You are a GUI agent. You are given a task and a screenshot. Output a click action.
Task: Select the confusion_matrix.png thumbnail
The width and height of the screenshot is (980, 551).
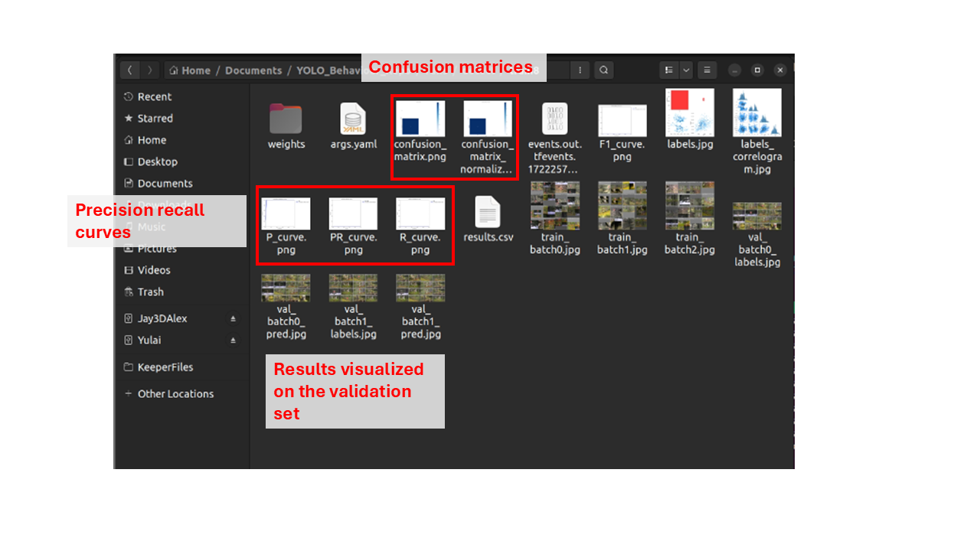click(420, 119)
